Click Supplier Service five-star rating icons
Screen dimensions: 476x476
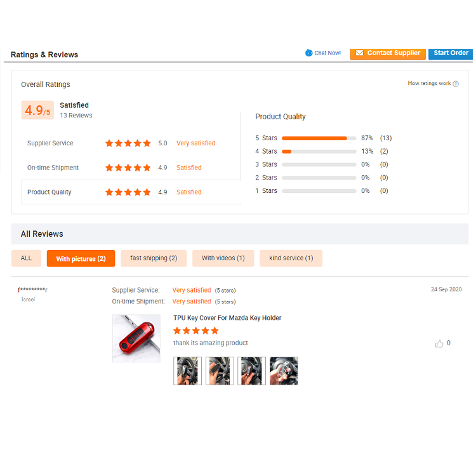pyautogui.click(x=128, y=143)
